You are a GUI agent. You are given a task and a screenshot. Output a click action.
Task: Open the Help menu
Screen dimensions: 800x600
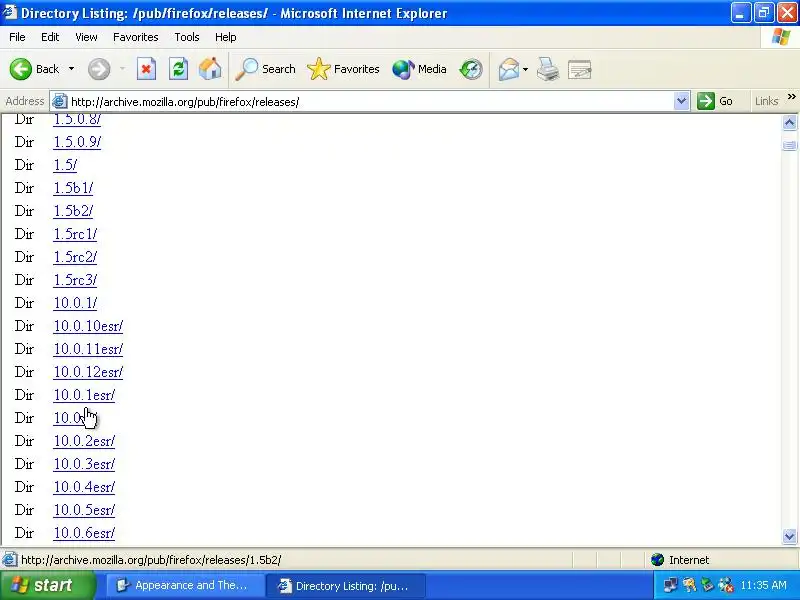[226, 37]
